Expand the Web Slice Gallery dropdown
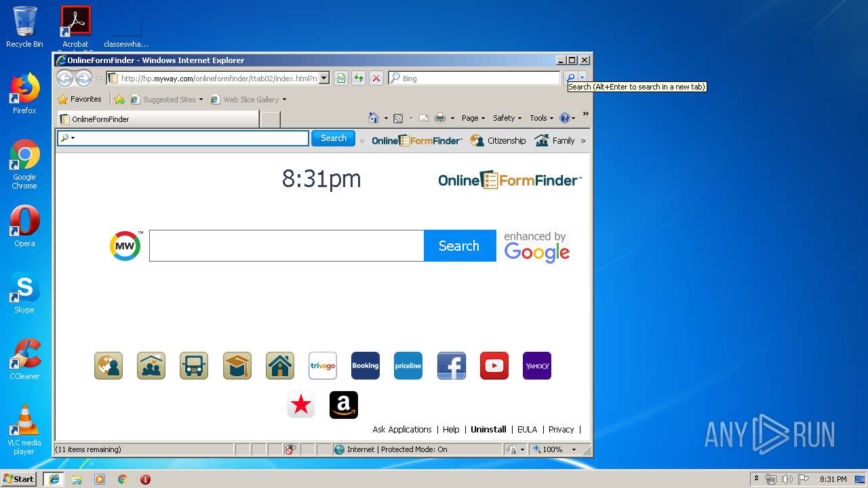This screenshot has width=868, height=488. pyautogui.click(x=284, y=100)
